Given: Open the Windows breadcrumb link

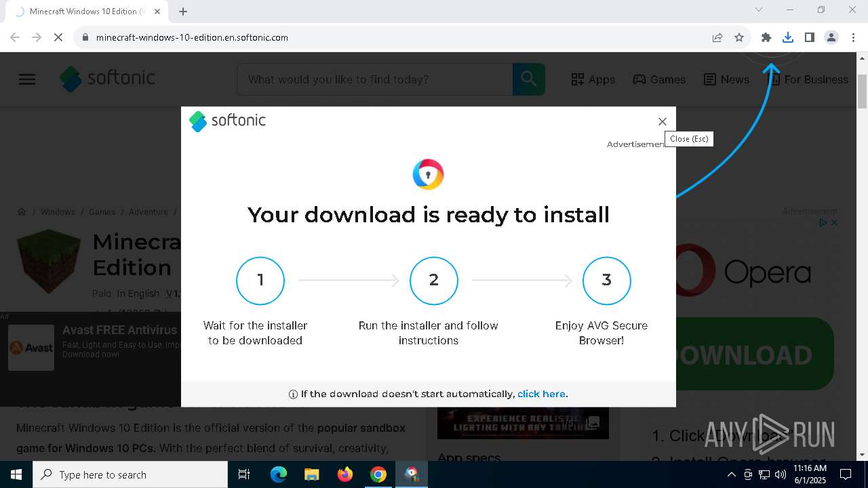Looking at the screenshot, I should click(x=58, y=212).
